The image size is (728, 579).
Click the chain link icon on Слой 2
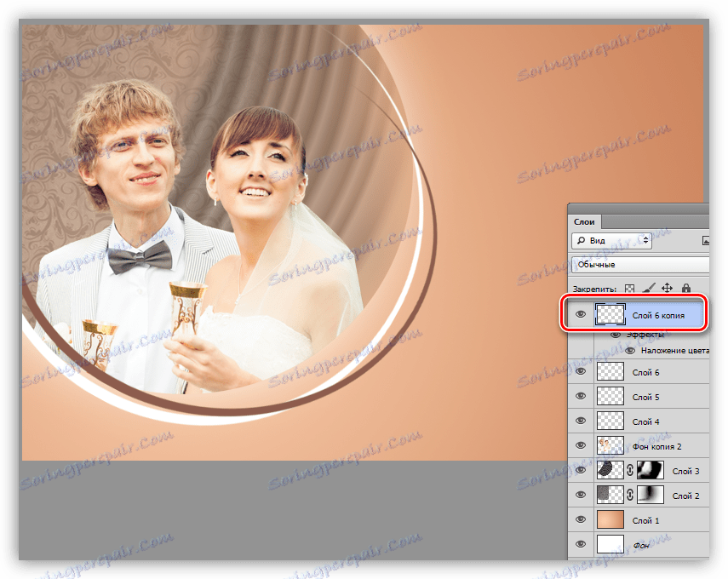coord(629,495)
